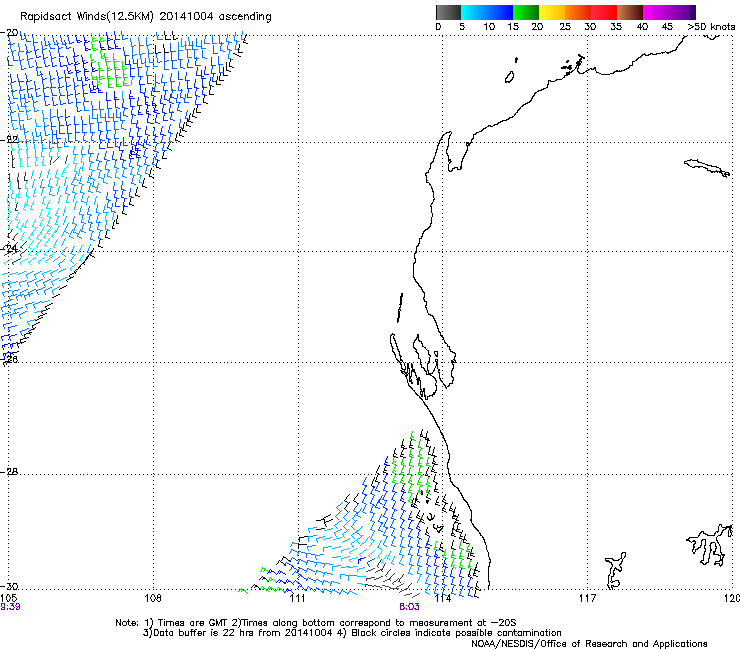
Task: Click the yellow 20-25 knots legend segment
Action: pyautogui.click(x=552, y=12)
